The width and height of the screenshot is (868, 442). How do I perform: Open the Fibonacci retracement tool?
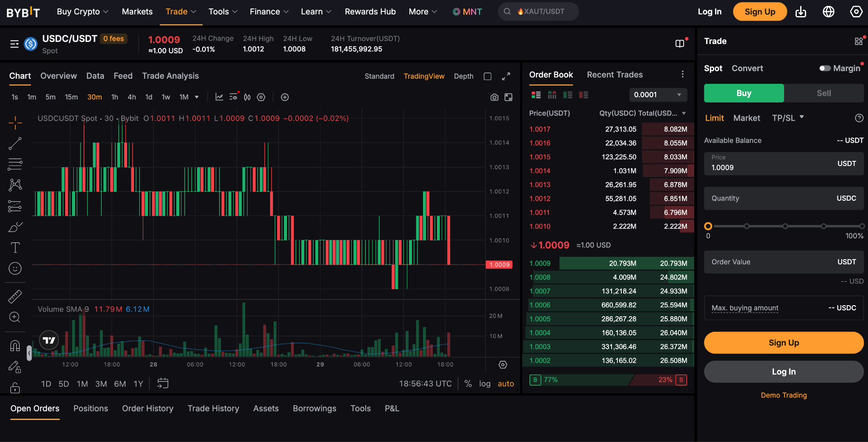15,164
